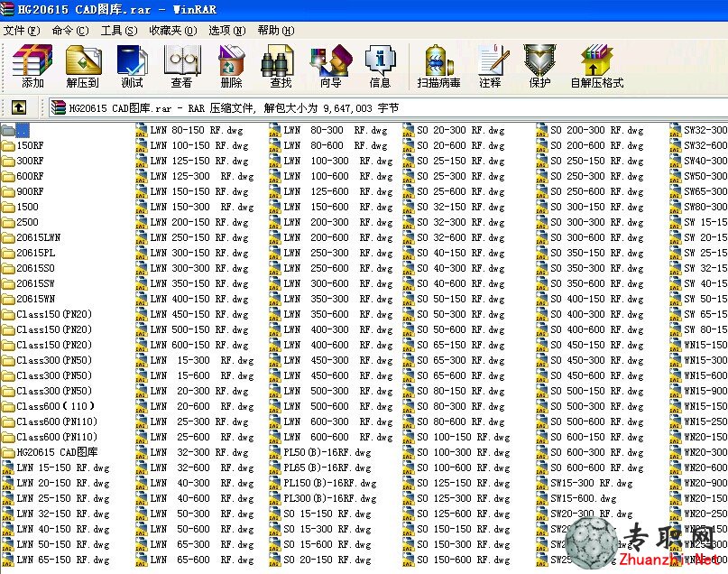Click the 添加 (Add) toolbar icon

point(32,66)
